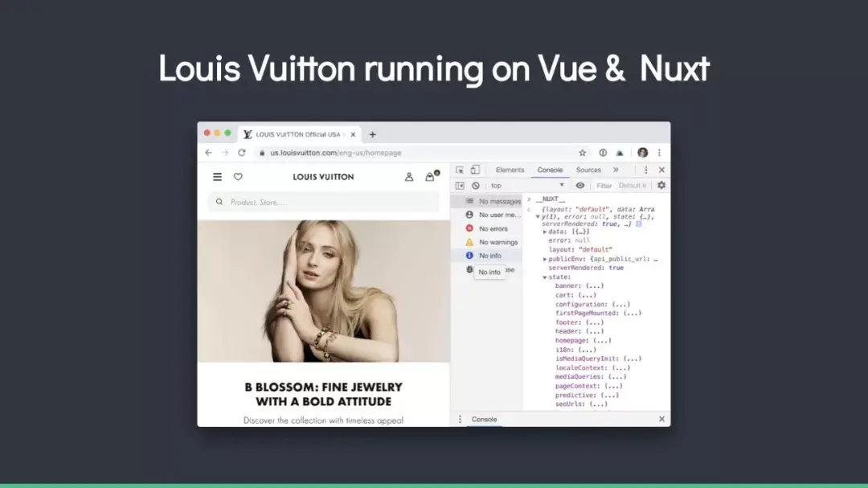Image resolution: width=868 pixels, height=488 pixels.
Task: Click the address bar URL
Action: click(x=335, y=153)
